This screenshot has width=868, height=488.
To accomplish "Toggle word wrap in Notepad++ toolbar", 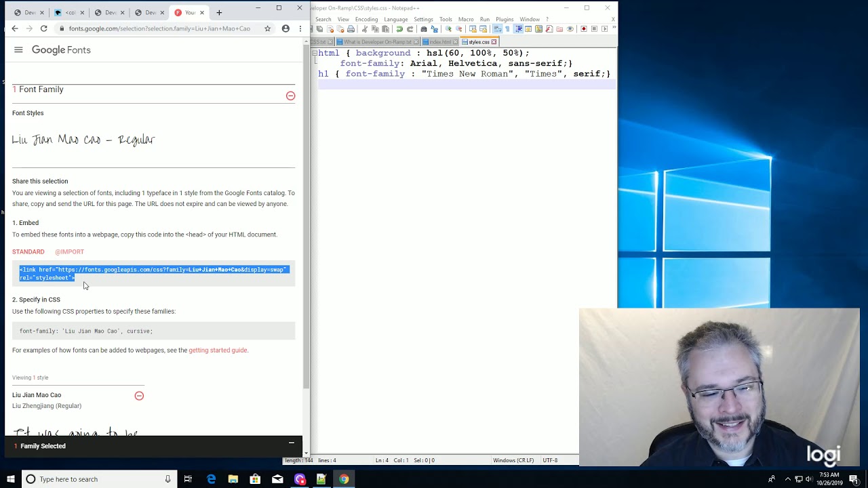I will 497,29.
